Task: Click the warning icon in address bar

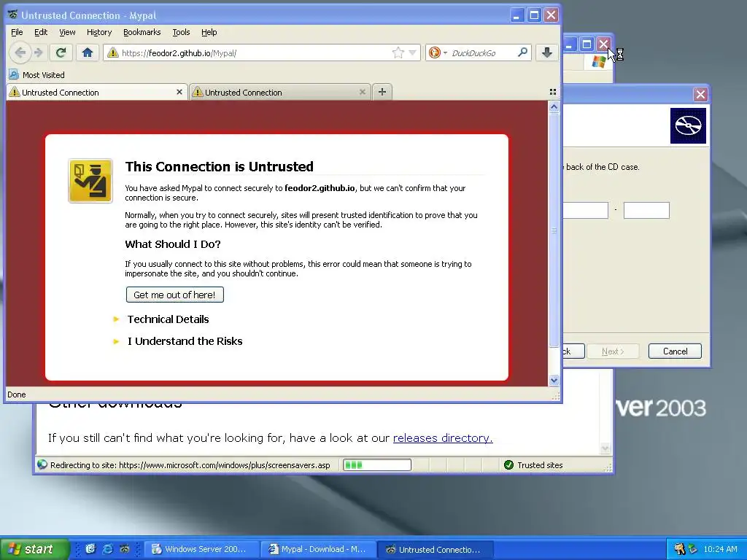Action: point(112,52)
